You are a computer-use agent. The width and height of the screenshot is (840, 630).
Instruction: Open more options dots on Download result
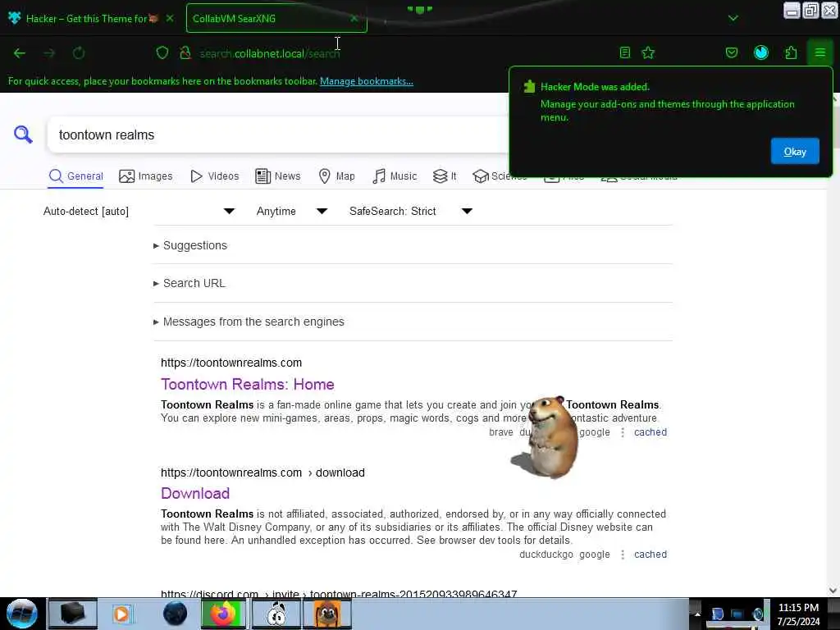click(623, 555)
